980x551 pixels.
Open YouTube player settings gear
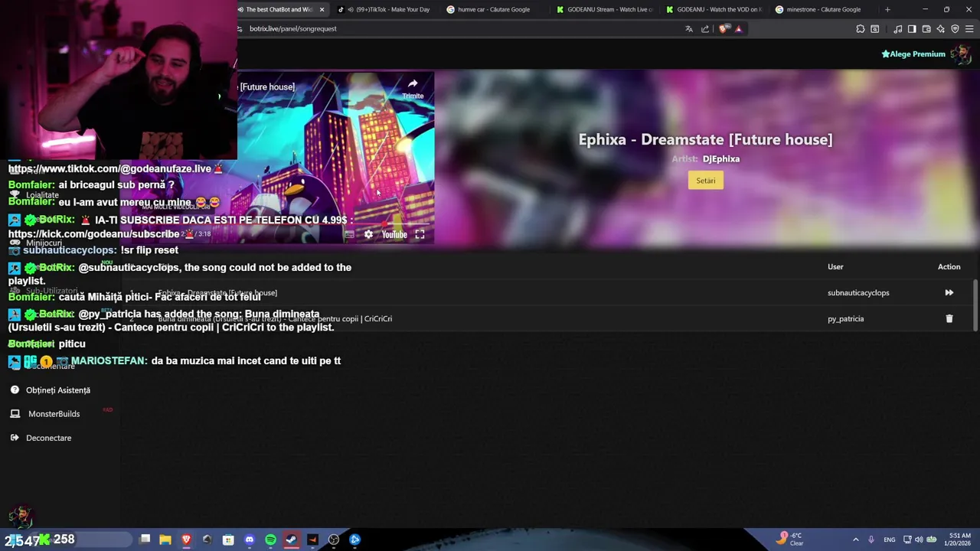click(368, 234)
